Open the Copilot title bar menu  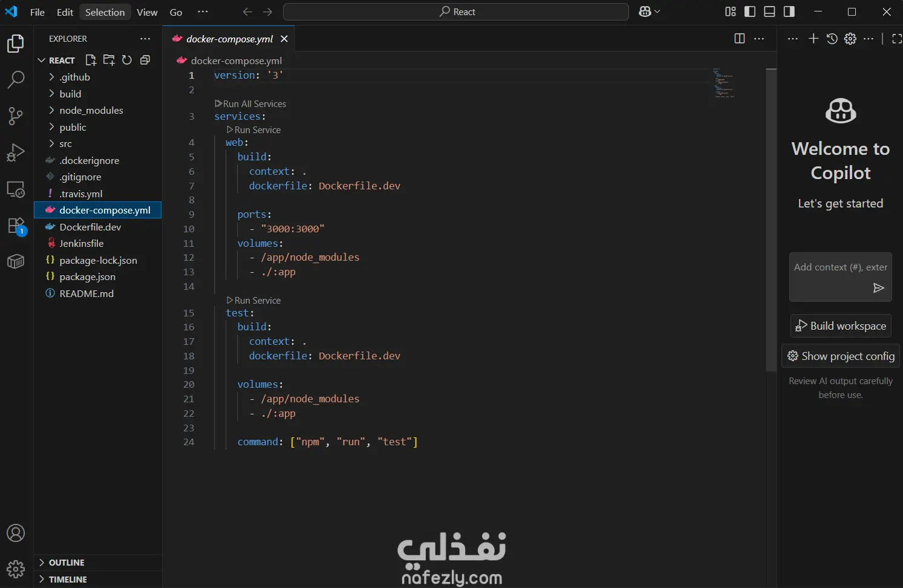(x=649, y=12)
